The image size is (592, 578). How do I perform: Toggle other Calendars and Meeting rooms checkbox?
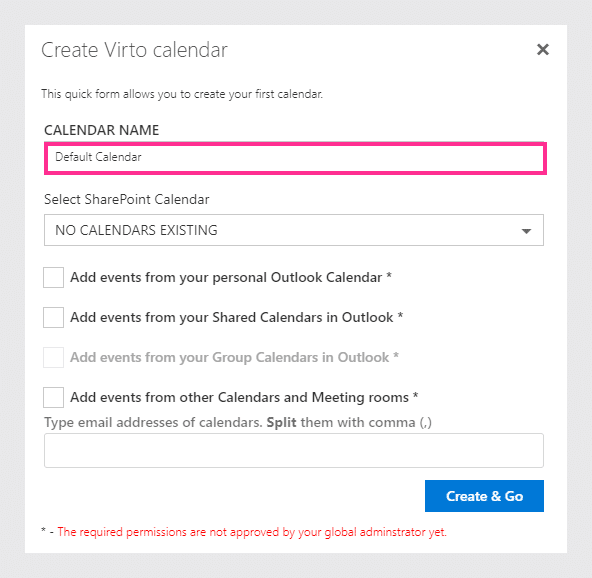point(53,397)
